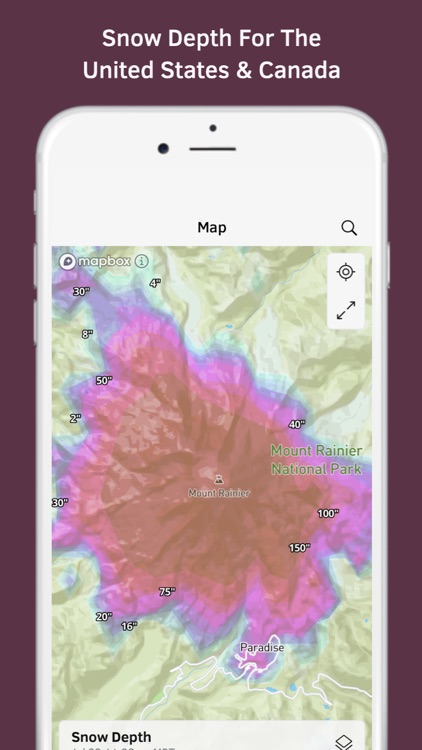Open the search magnifier icon
422x750 pixels.
(349, 228)
